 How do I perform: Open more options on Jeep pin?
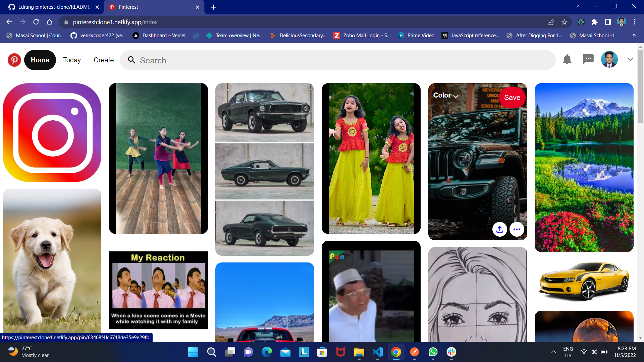517,230
